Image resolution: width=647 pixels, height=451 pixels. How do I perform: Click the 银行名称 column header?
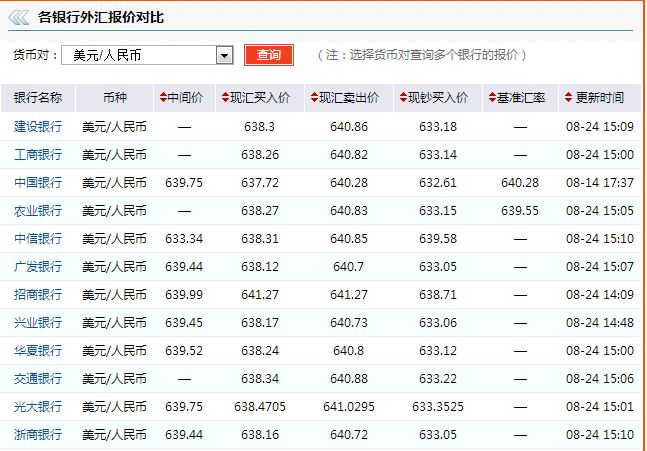(38, 98)
